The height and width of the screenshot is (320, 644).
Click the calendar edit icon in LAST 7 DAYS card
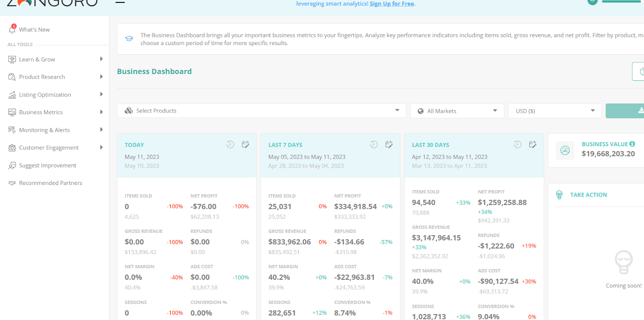[x=389, y=144]
